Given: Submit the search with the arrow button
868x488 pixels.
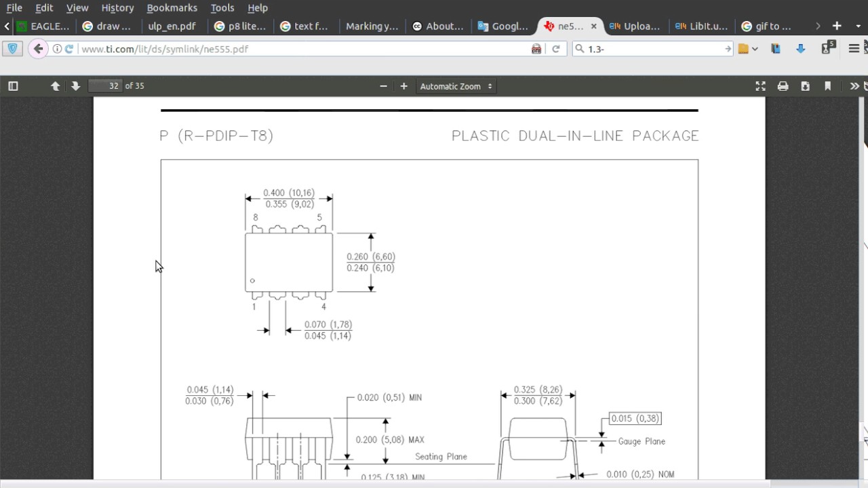Looking at the screenshot, I should coord(728,49).
